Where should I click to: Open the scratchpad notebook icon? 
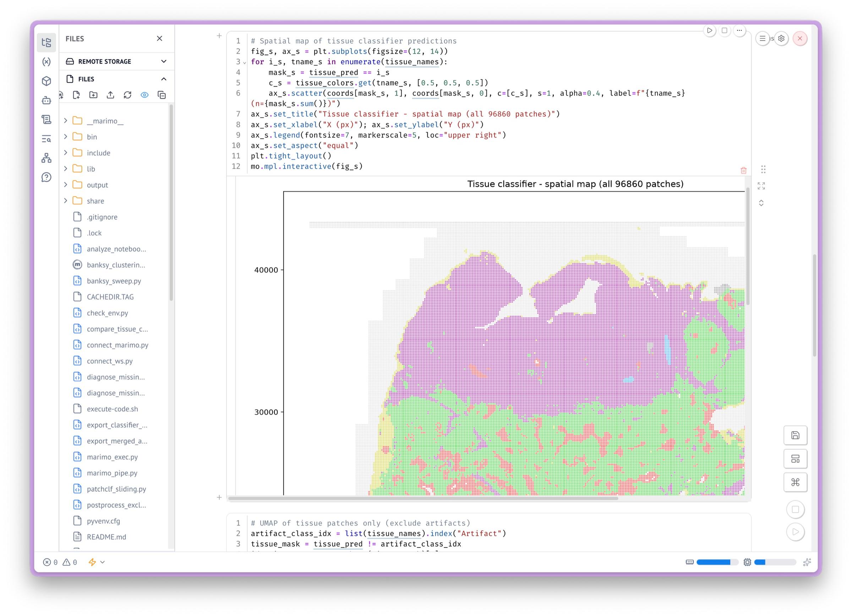click(x=46, y=119)
